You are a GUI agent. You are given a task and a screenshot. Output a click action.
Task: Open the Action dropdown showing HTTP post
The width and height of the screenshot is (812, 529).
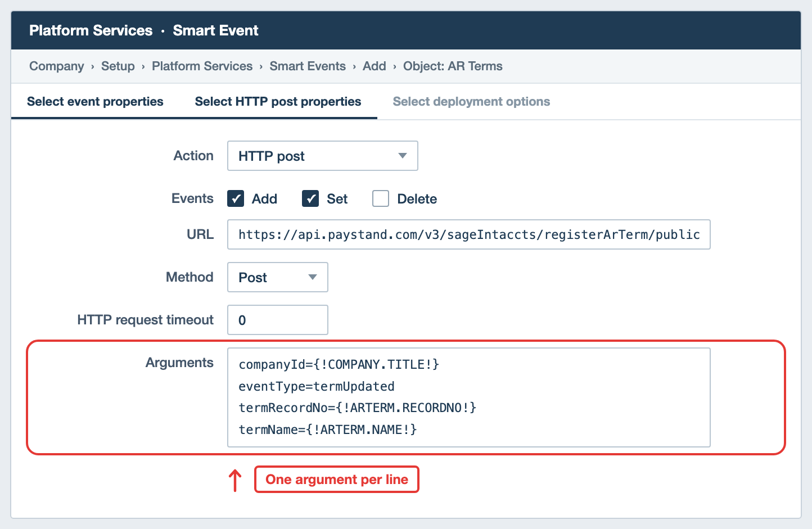(x=322, y=156)
